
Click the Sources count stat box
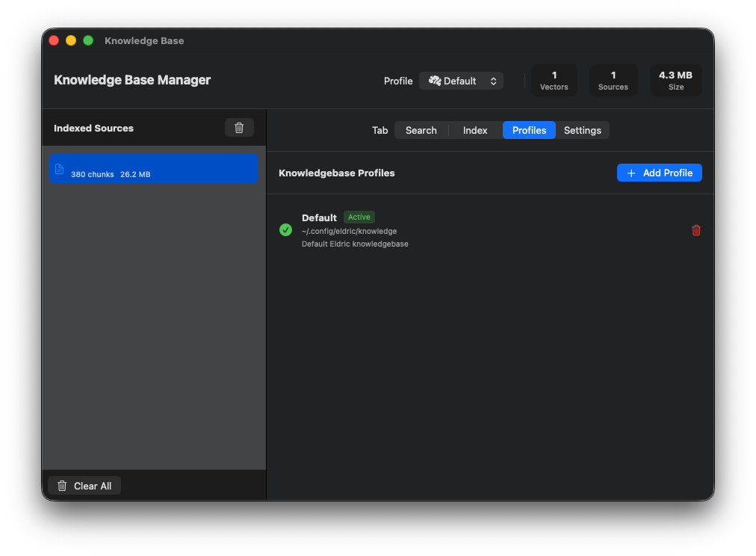click(x=613, y=81)
